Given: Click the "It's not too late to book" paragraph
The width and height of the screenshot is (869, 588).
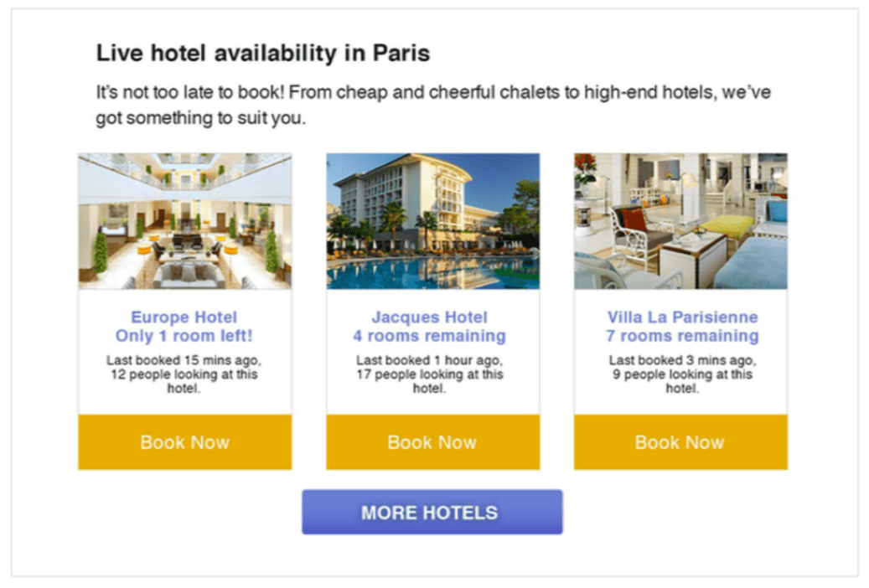Looking at the screenshot, I should pos(432,105).
